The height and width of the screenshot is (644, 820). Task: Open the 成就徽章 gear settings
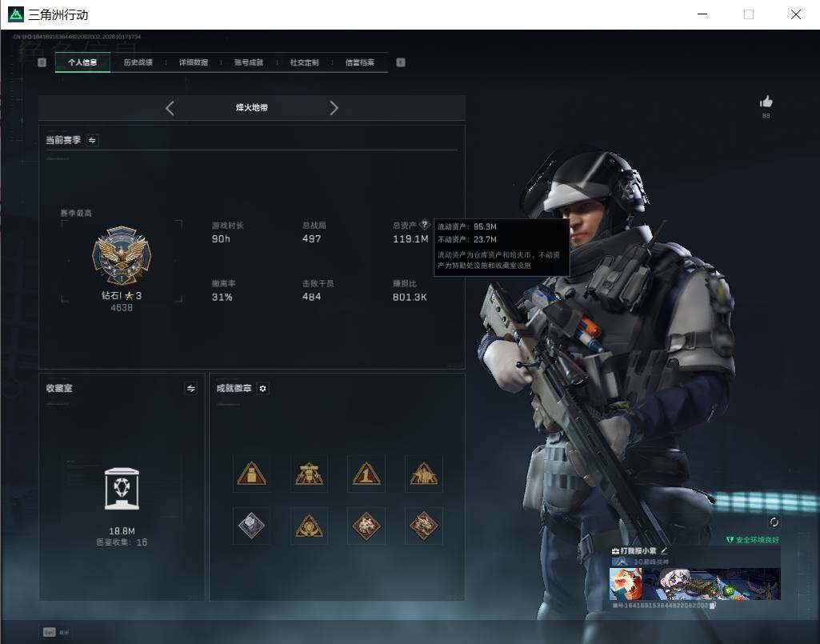262,388
